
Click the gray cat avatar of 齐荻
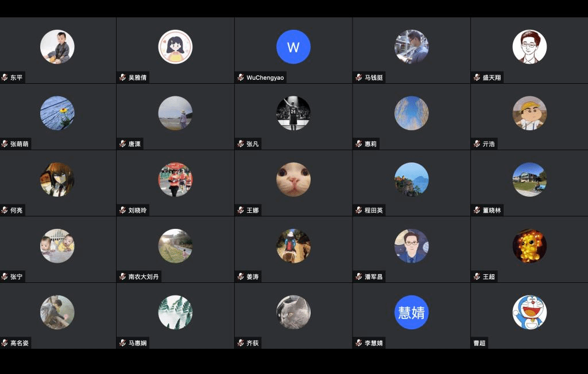tap(293, 312)
